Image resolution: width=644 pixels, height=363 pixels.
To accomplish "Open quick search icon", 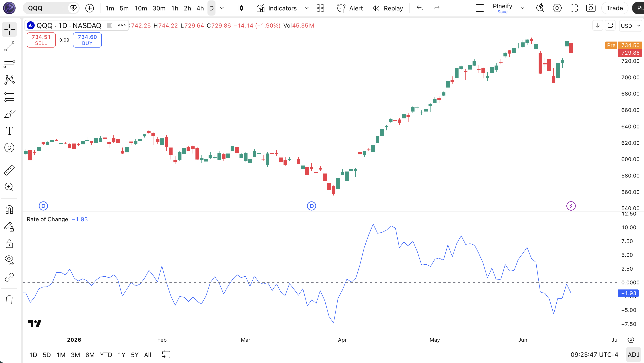I will pos(540,8).
